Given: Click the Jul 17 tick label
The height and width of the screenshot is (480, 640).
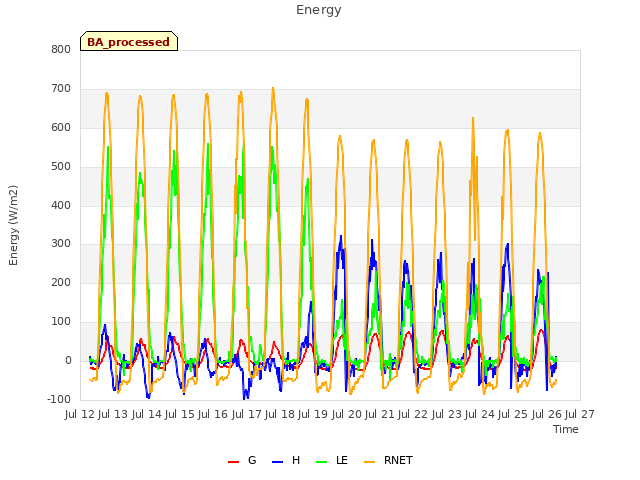Looking at the screenshot, I should click(x=247, y=414).
